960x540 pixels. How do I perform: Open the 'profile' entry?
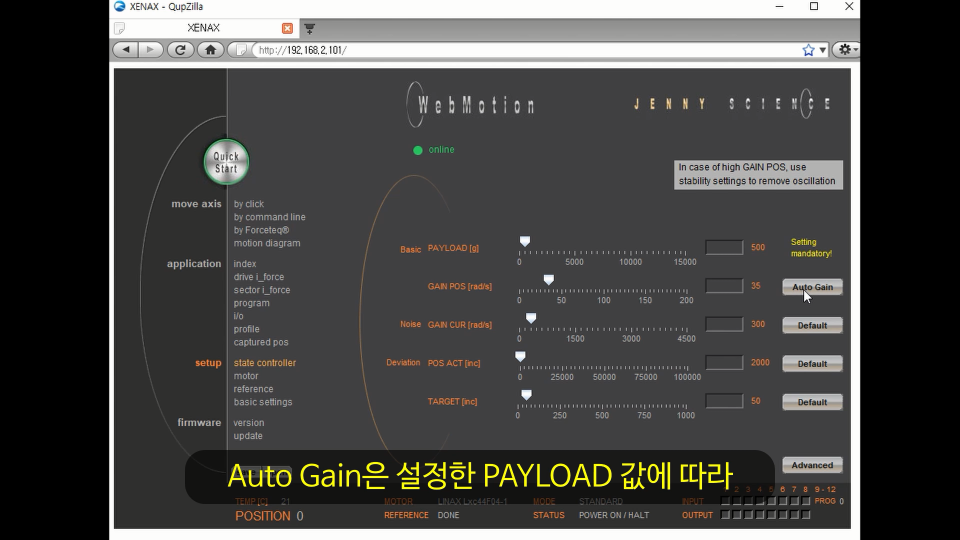(246, 329)
